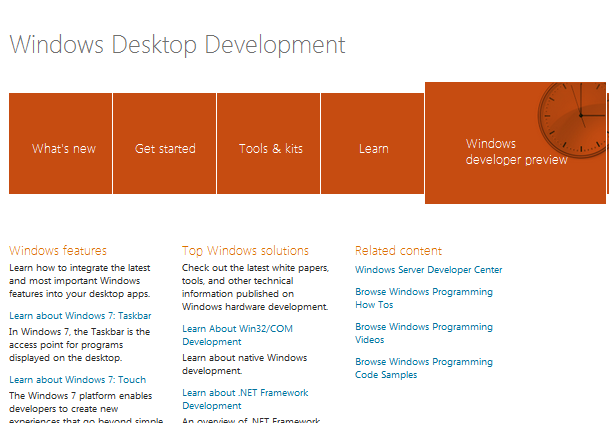609x423 pixels.
Task: Open the What's new tile
Action: (x=64, y=149)
